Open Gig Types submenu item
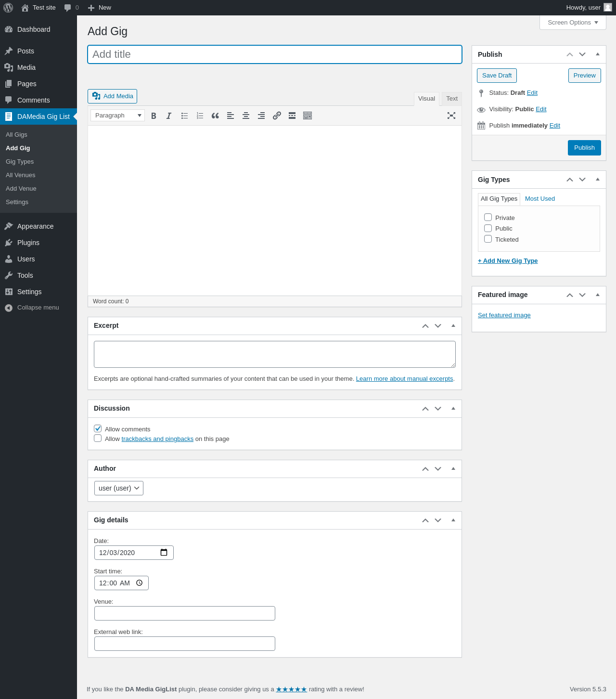Viewport: 616px width, 699px height. pyautogui.click(x=20, y=162)
